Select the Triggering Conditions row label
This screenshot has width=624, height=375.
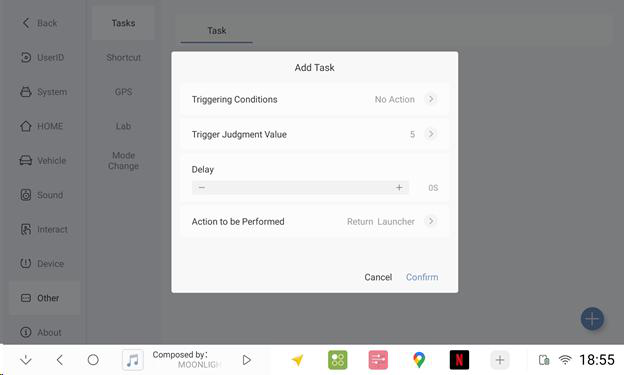pyautogui.click(x=234, y=99)
